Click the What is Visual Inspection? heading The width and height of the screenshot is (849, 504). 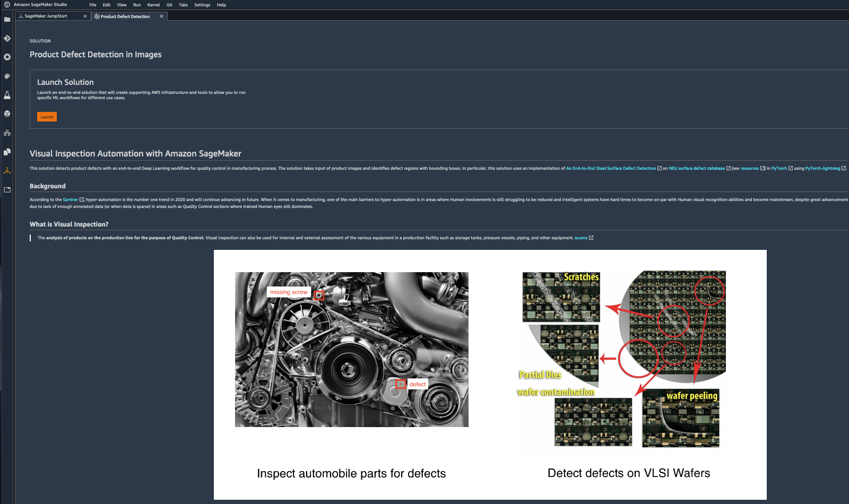(69, 224)
